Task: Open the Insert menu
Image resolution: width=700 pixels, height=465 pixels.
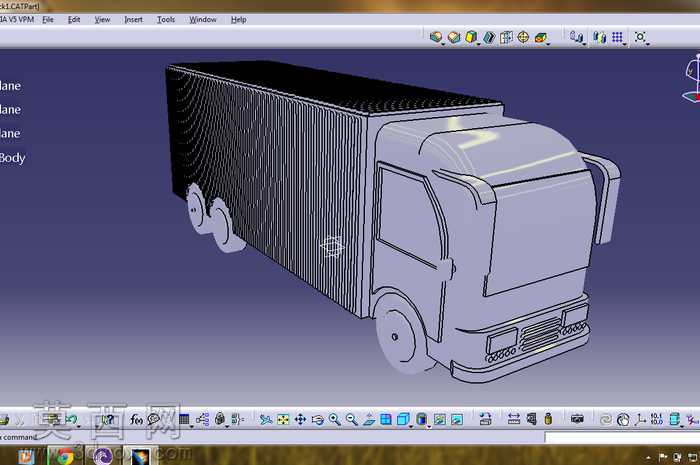Action: pos(133,20)
